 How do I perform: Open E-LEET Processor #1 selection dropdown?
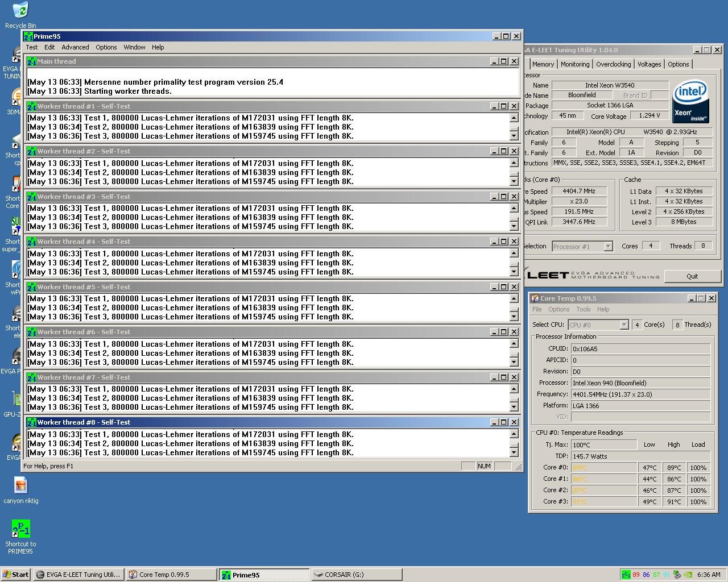coord(582,246)
